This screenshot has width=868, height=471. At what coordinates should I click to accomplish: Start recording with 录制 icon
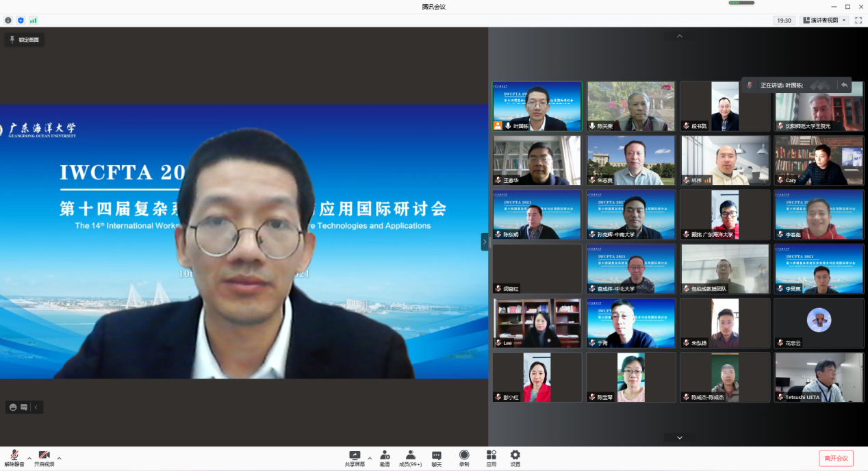tap(464, 457)
